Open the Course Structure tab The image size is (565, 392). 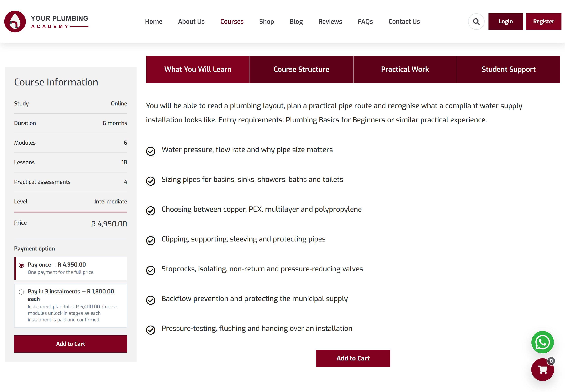coord(302,69)
